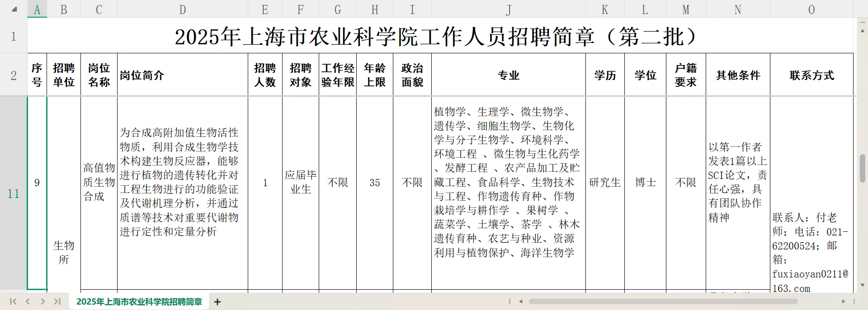Image resolution: width=868 pixels, height=310 pixels.
Task: Select column A header
Action: [x=37, y=9]
